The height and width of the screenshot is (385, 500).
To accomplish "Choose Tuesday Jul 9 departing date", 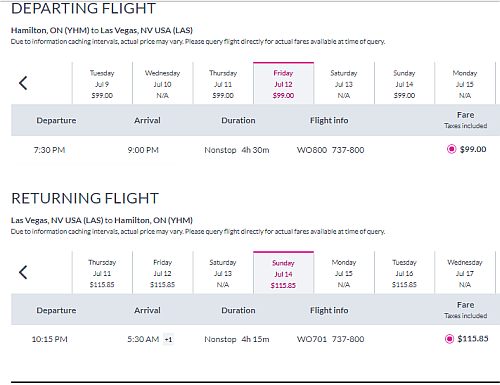I will point(102,83).
